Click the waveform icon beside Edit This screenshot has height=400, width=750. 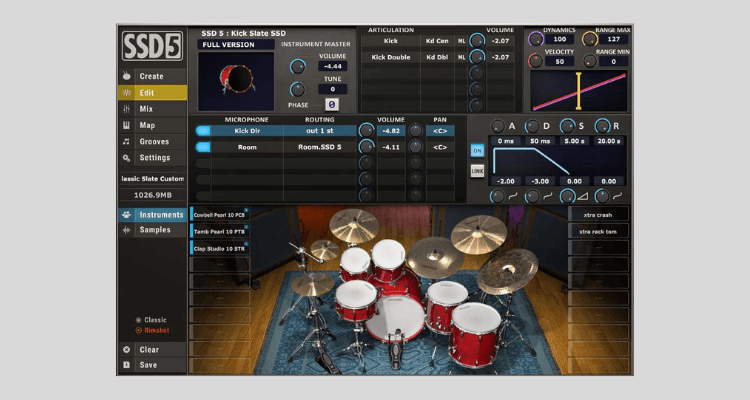126,93
